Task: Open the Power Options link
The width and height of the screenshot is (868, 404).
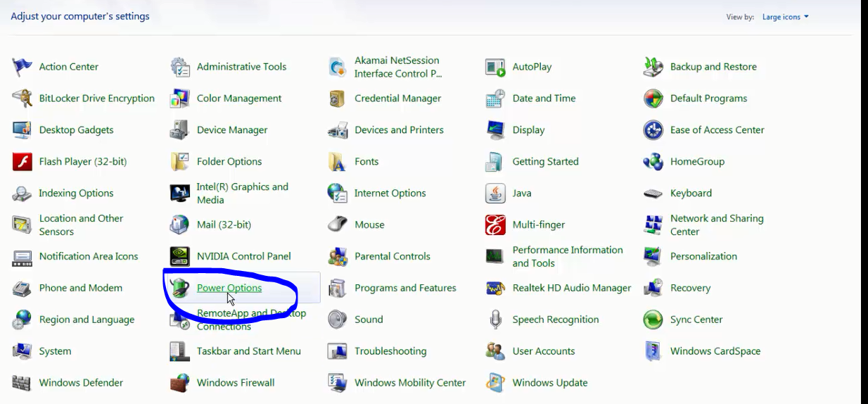Action: tap(229, 288)
